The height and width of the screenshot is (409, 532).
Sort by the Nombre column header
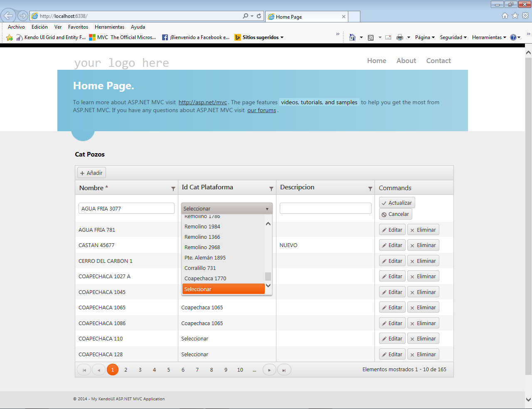click(91, 188)
